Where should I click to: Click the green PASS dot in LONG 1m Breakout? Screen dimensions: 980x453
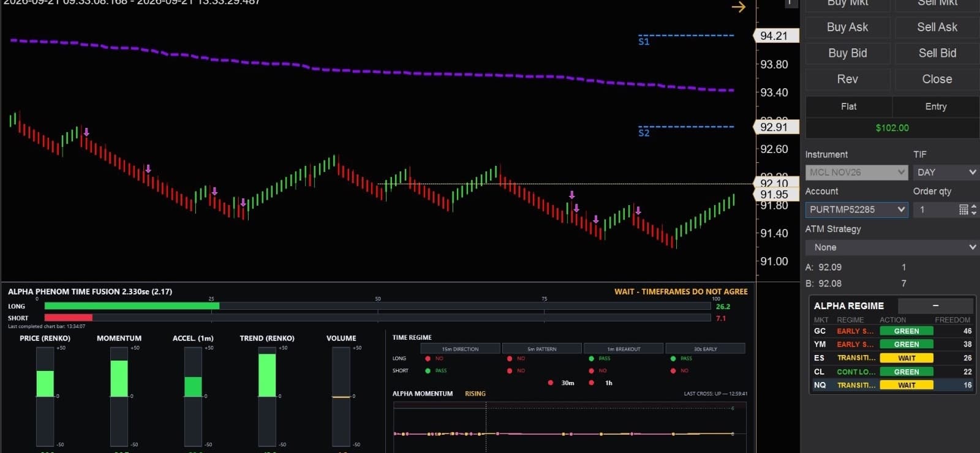[591, 358]
